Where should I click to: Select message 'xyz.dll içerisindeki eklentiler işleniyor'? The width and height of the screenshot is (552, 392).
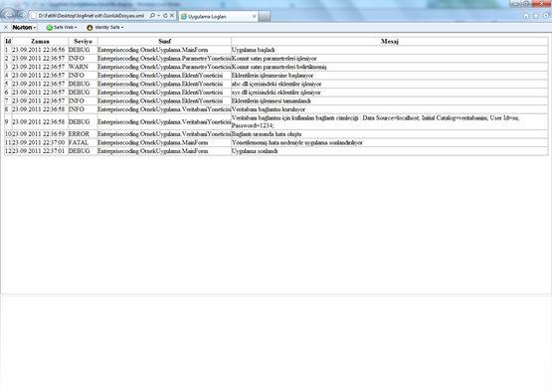point(276,93)
